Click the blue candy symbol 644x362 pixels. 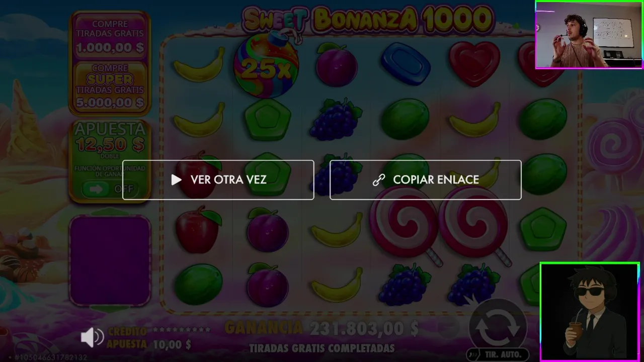click(406, 64)
